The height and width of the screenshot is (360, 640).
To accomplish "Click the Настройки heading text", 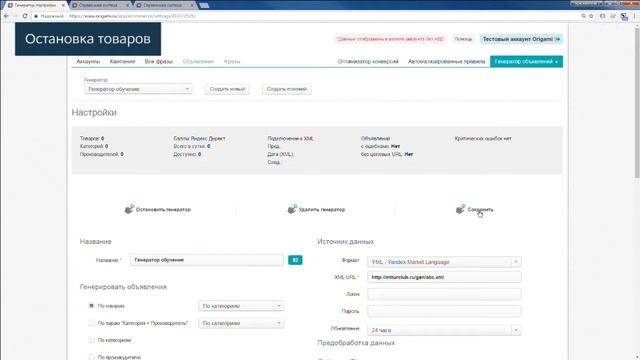I will [94, 112].
